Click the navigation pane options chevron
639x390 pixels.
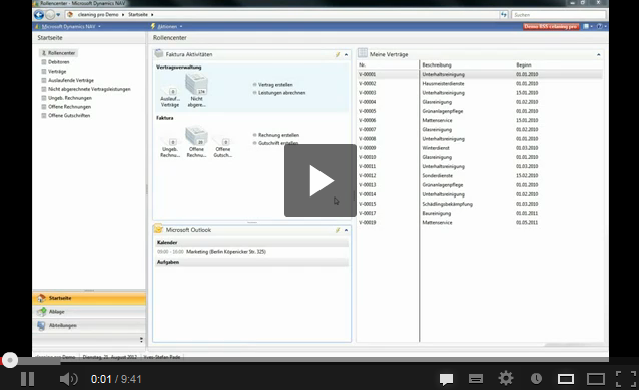[141, 339]
